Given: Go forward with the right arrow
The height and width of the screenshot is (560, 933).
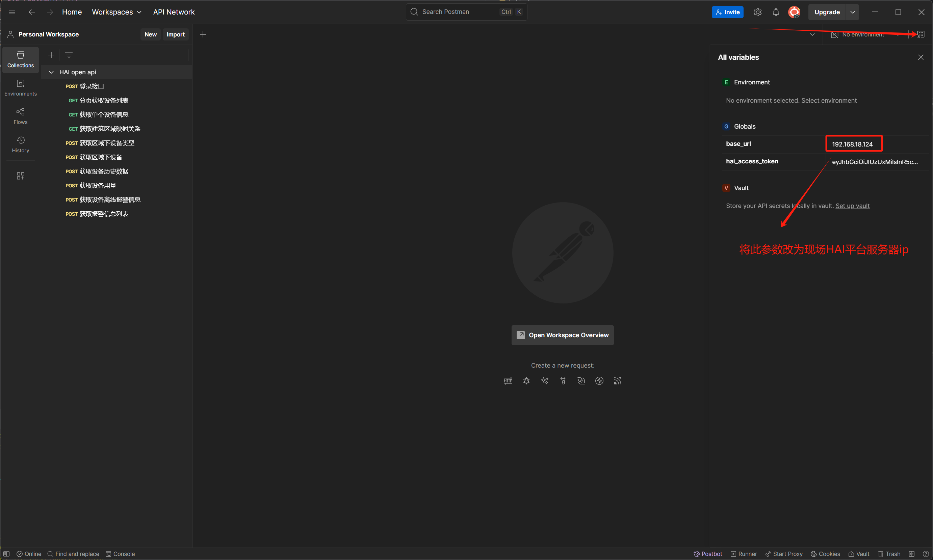Looking at the screenshot, I should point(49,12).
